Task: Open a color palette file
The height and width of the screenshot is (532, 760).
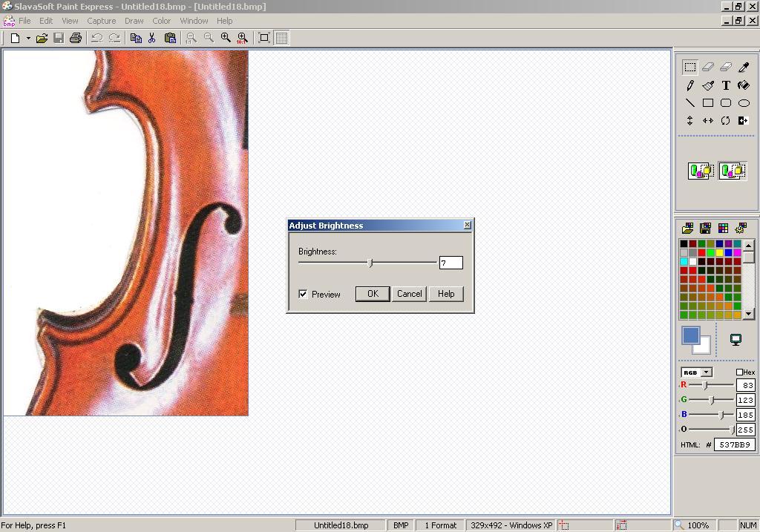Action: click(687, 229)
